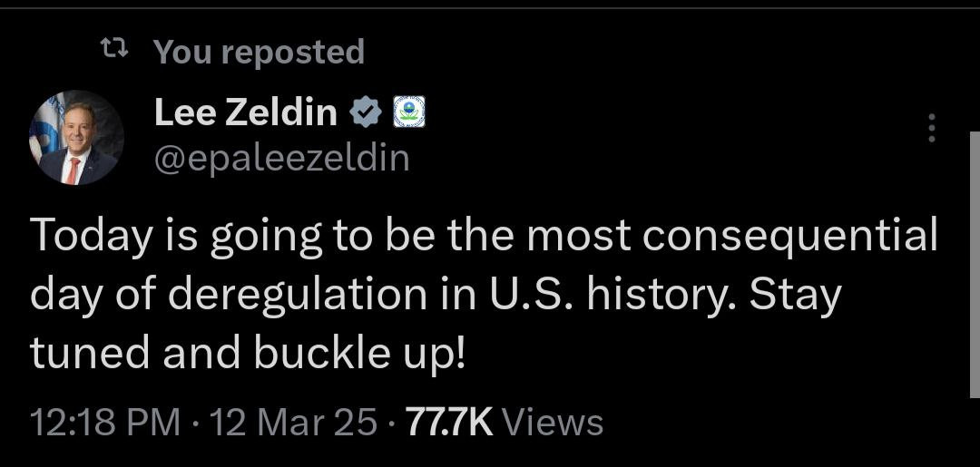This screenshot has height=467, width=980.
Task: Click the scrollbar on the right edge
Action: [x=975, y=263]
